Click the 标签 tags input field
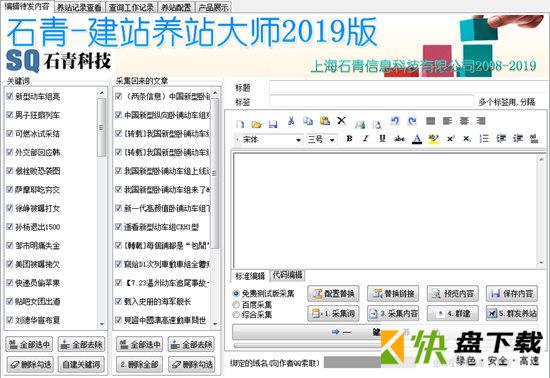The image size is (550, 378). [371, 102]
